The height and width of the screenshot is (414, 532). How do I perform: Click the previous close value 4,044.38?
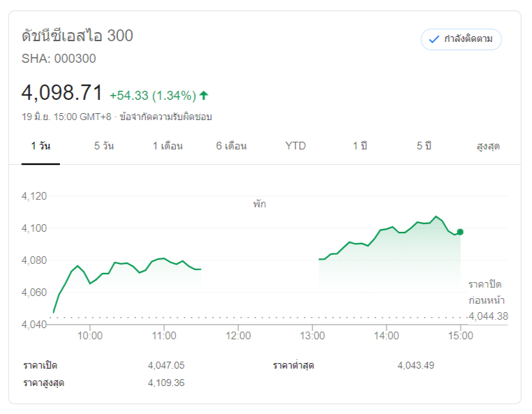488,316
